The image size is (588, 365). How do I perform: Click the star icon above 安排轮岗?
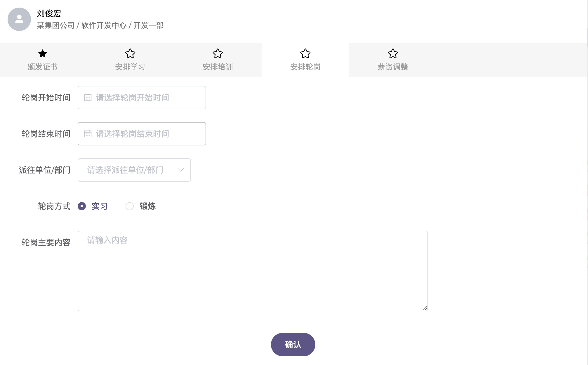[x=305, y=53]
